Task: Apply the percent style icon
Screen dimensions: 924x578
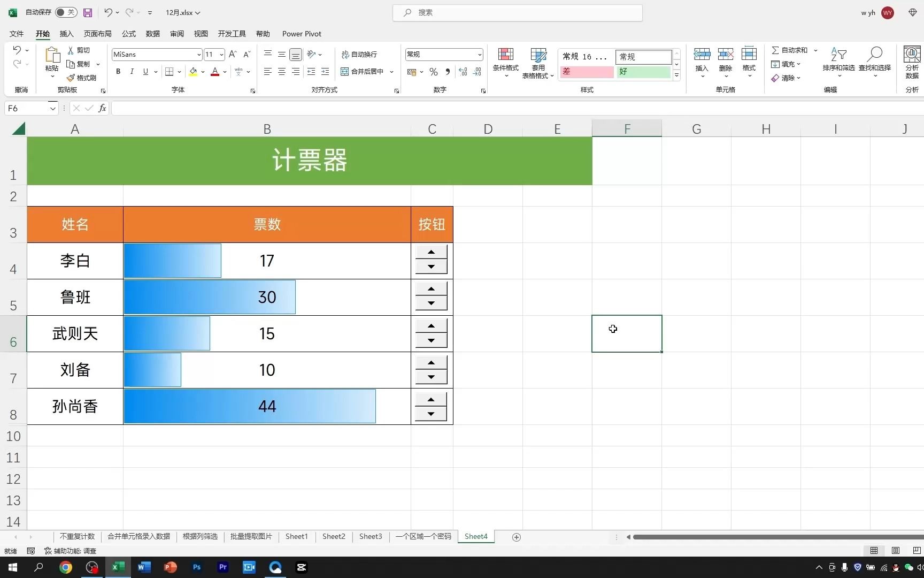Action: pyautogui.click(x=433, y=72)
